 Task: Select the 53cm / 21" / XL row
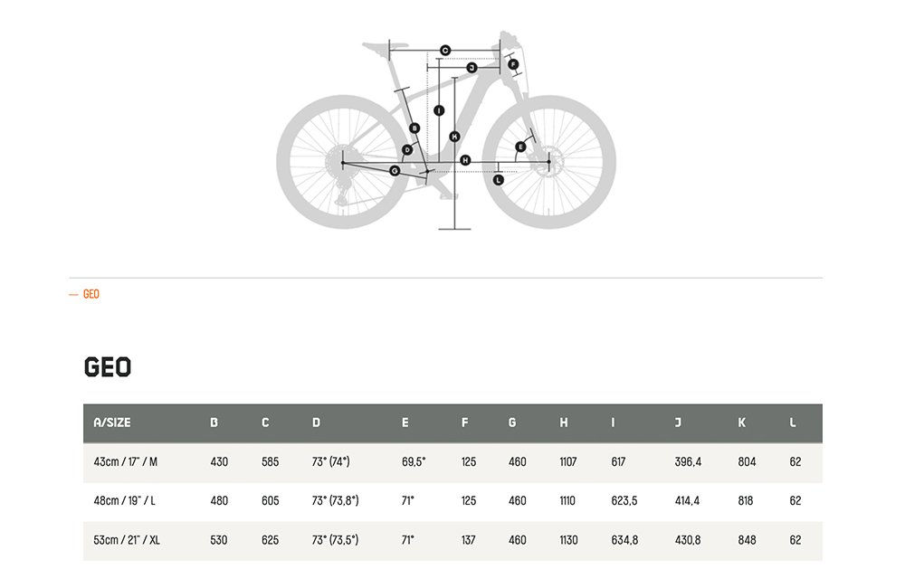[452, 540]
